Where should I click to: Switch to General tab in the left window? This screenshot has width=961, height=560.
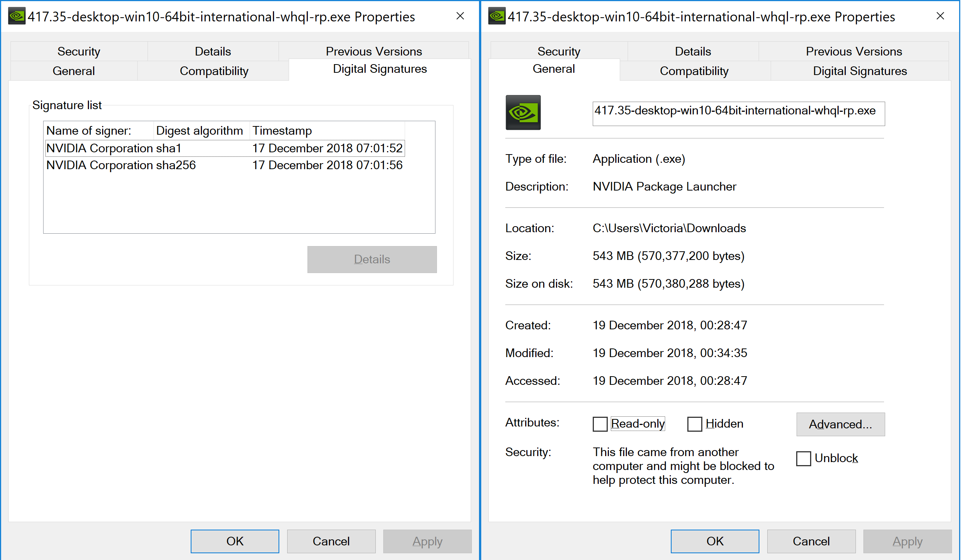click(x=74, y=71)
